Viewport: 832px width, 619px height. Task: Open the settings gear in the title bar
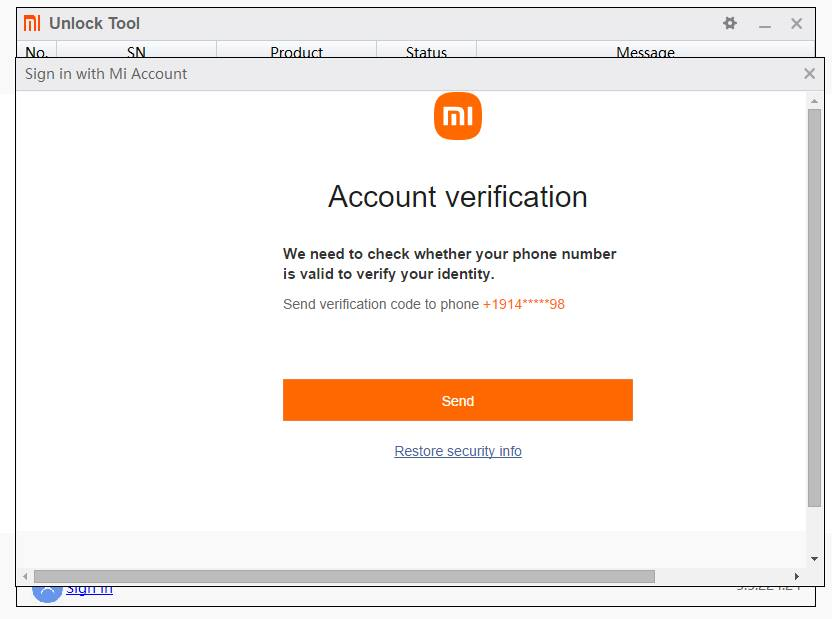point(729,23)
